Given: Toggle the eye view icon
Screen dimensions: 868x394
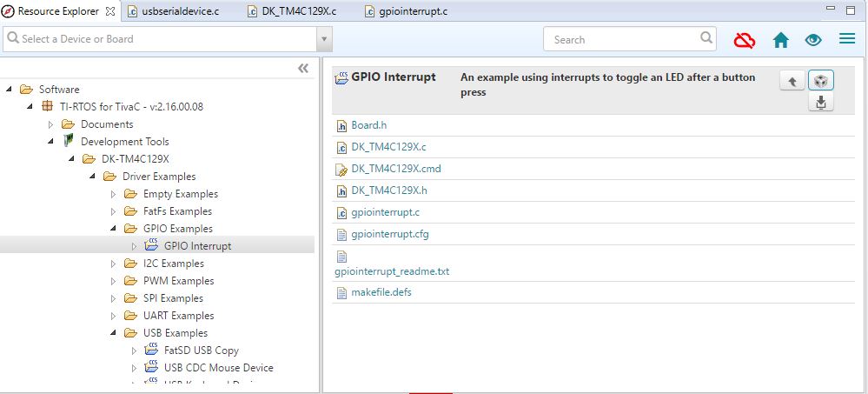Looking at the screenshot, I should 813,40.
